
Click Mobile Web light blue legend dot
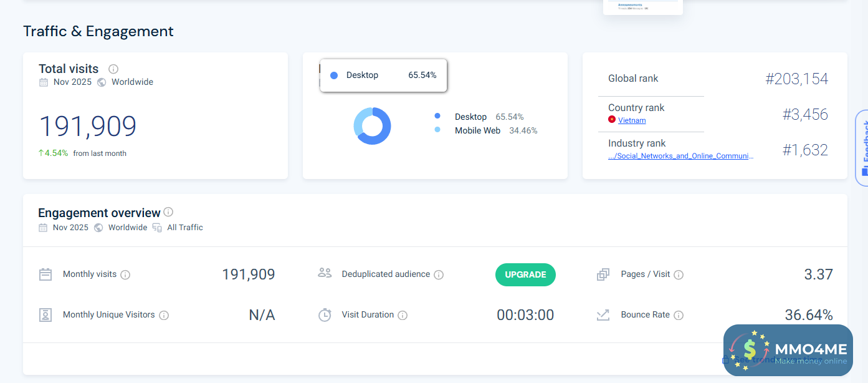coord(437,130)
